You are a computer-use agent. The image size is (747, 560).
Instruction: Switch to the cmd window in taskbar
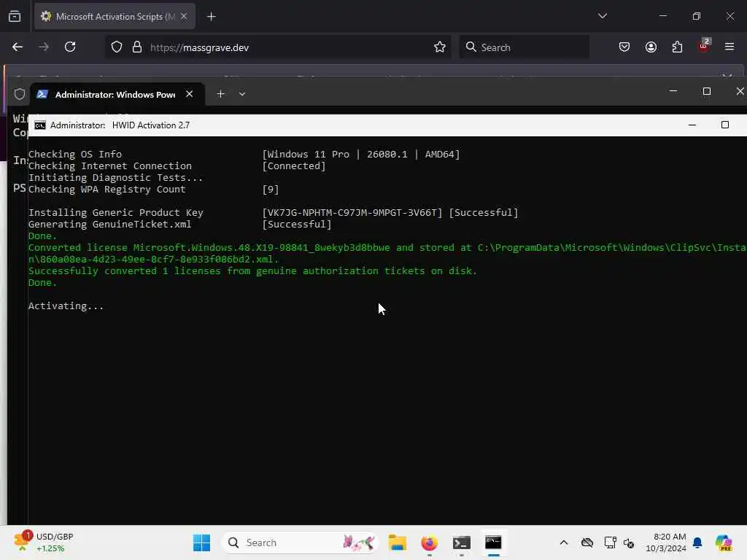[x=494, y=542]
